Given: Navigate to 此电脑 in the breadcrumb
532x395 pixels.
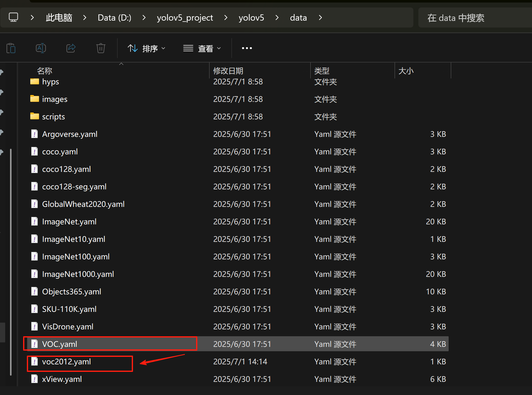Looking at the screenshot, I should click(59, 17).
